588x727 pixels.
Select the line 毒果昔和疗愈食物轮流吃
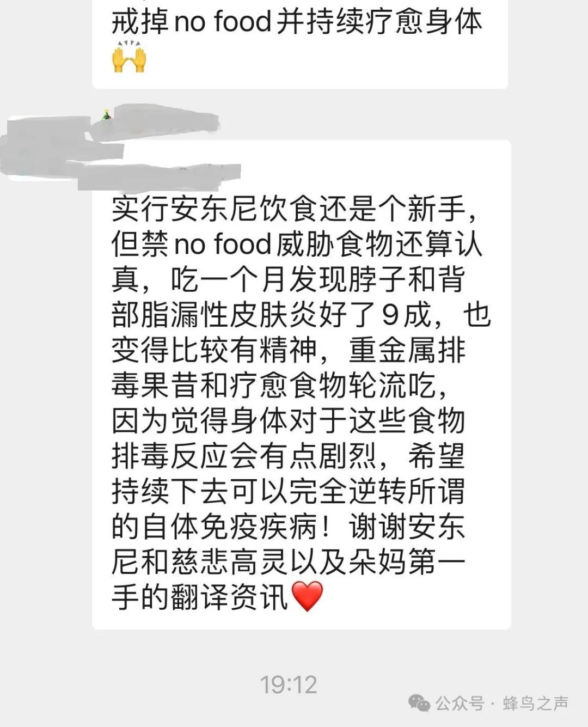(274, 386)
